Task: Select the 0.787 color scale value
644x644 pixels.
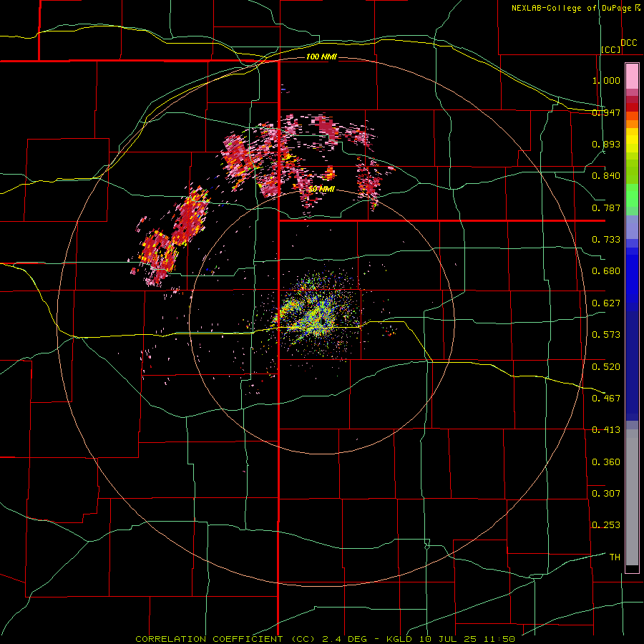Action: (x=606, y=208)
